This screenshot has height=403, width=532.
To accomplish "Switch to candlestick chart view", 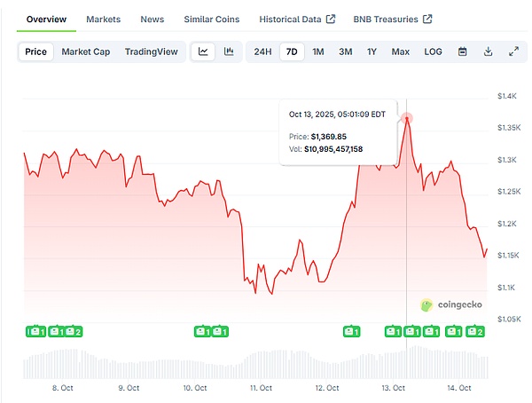I will click(229, 51).
